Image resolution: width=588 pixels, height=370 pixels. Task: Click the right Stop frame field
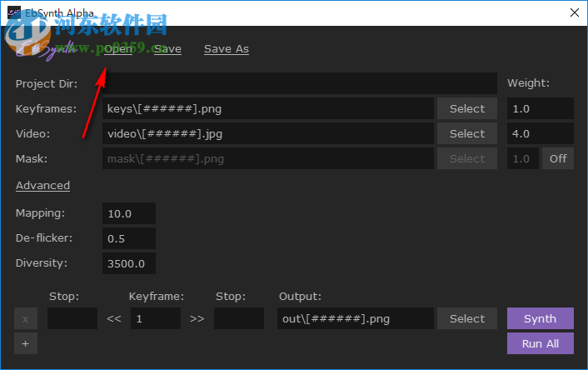point(239,318)
